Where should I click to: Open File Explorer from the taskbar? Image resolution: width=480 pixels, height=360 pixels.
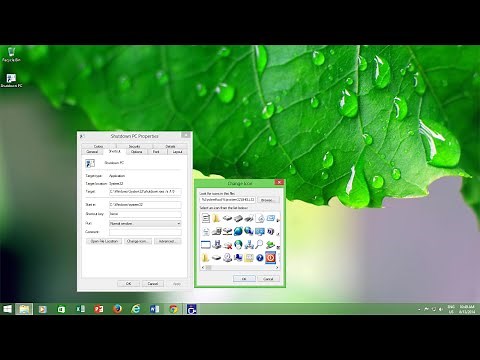[24, 309]
